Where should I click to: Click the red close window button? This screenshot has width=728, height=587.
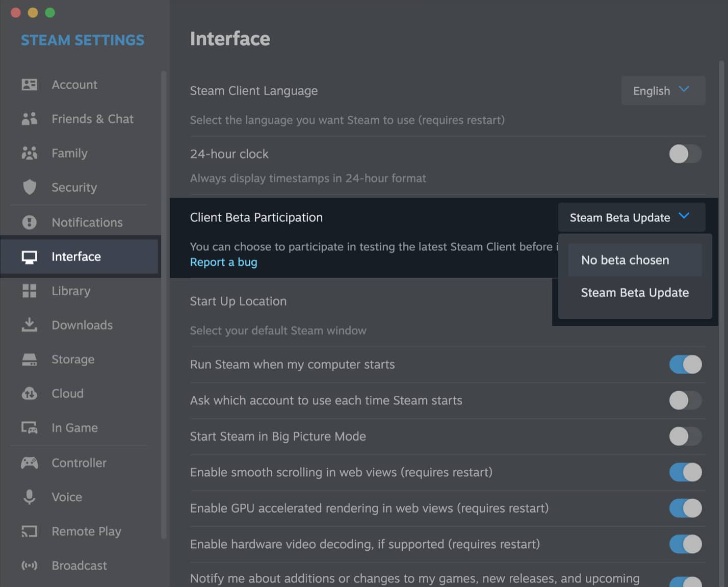(16, 13)
